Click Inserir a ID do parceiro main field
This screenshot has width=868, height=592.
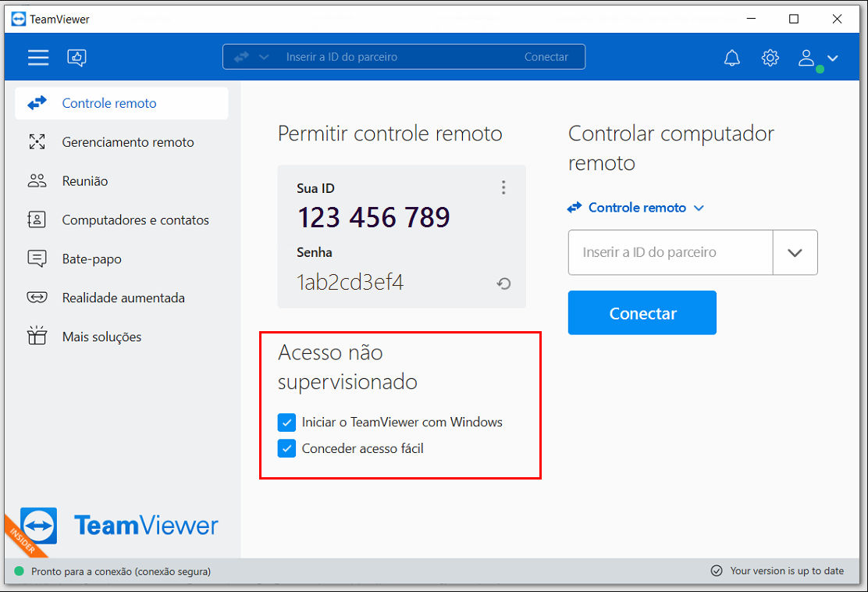click(x=671, y=252)
